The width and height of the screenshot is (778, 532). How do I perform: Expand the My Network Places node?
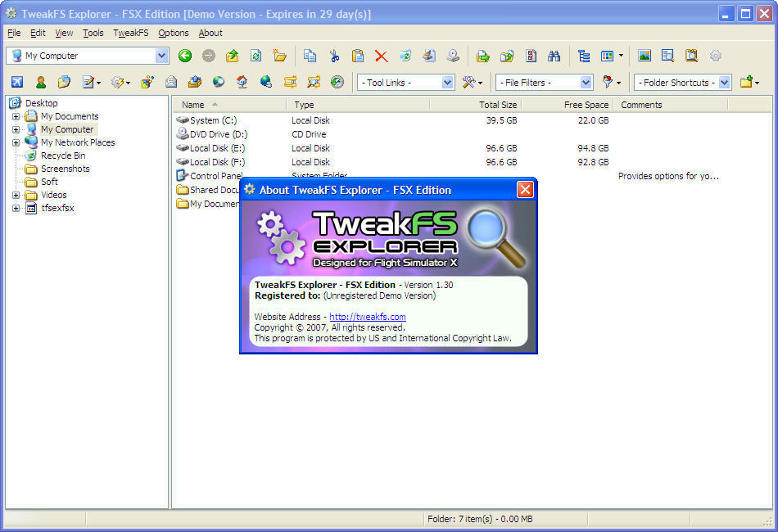click(x=16, y=142)
